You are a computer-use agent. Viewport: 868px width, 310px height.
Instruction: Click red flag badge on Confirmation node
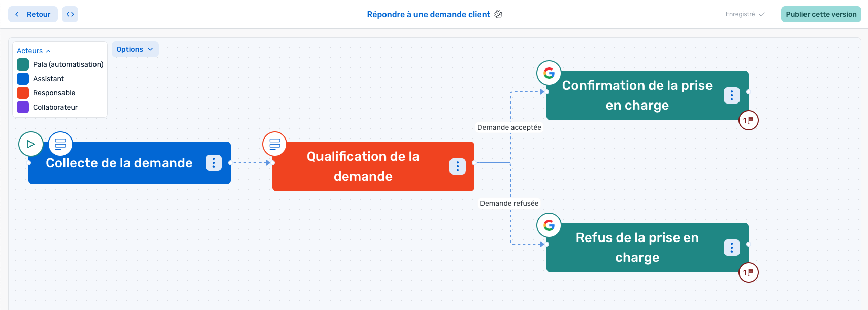click(748, 120)
